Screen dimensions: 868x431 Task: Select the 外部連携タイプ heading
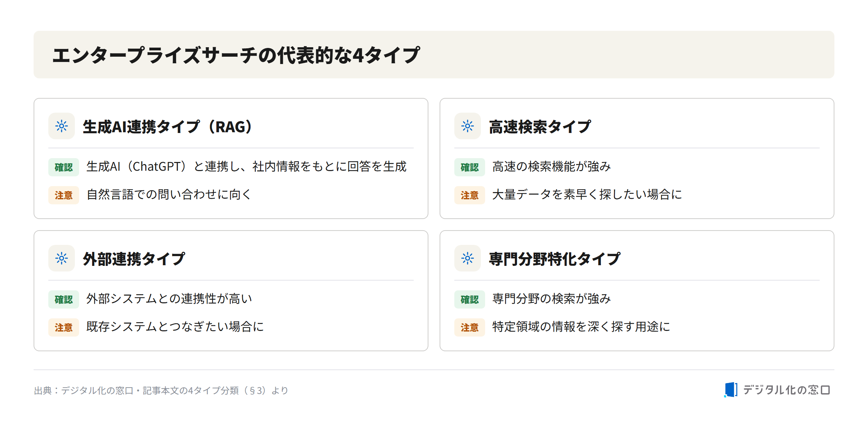[134, 259]
